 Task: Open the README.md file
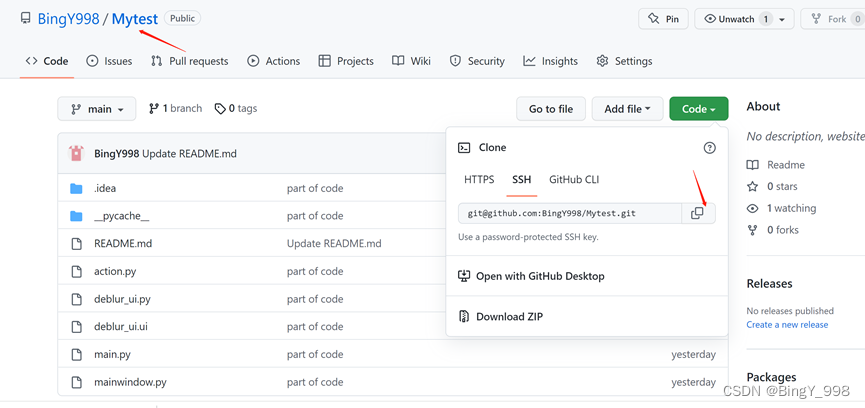[123, 244]
